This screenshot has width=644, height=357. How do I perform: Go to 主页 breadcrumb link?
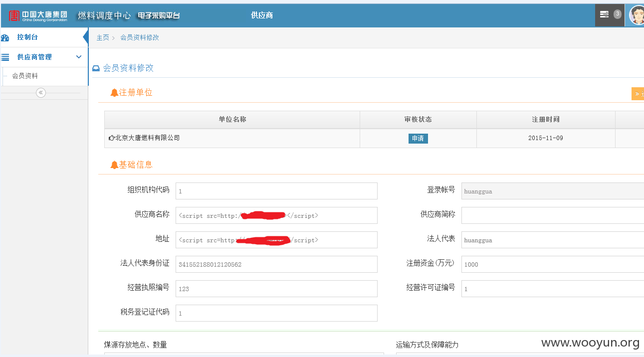tap(103, 37)
